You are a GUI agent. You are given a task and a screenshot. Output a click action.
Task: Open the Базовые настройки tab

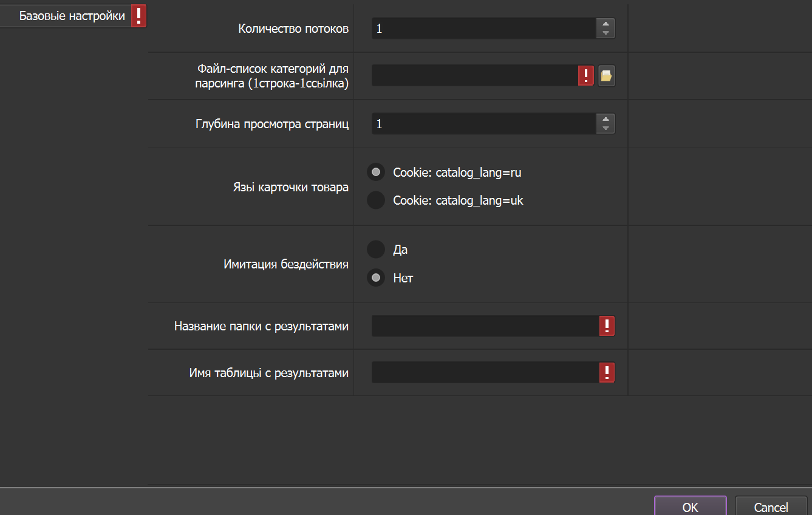(x=73, y=16)
